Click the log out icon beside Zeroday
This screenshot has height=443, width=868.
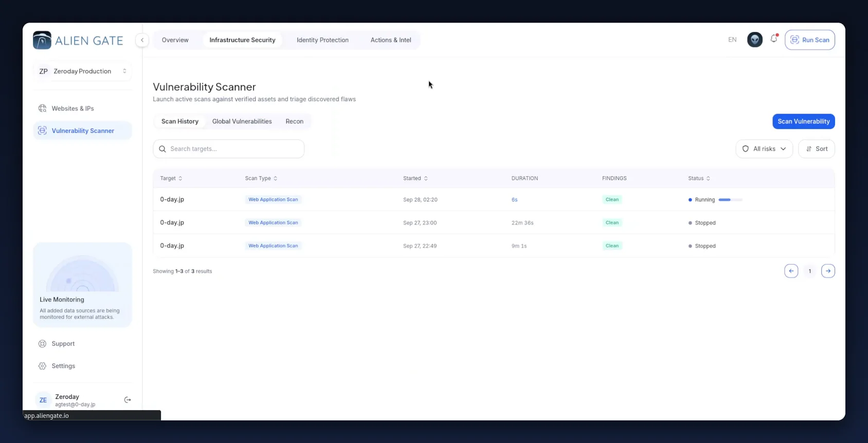[128, 400]
